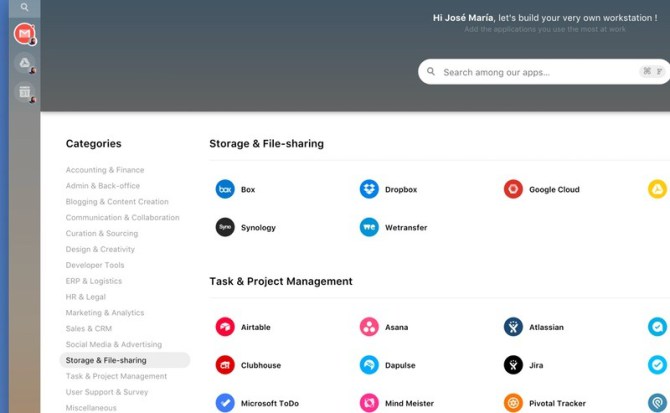Click the 'Task & Project Management' section heading
This screenshot has height=413, width=670.
coord(281,281)
